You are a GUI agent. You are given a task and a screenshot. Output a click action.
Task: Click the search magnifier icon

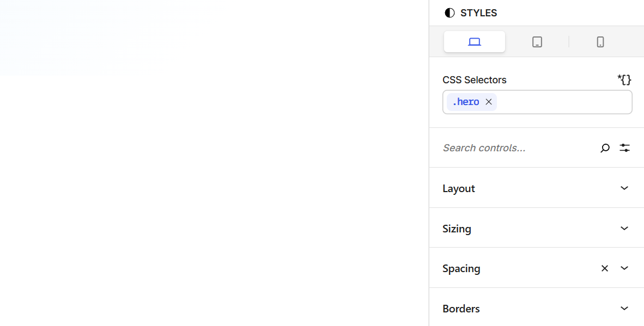pos(605,147)
